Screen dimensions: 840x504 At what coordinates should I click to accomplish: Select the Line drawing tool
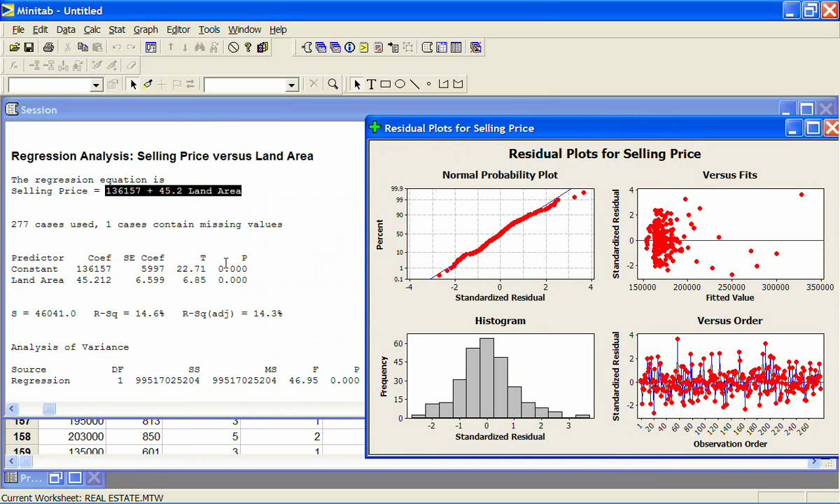click(414, 84)
